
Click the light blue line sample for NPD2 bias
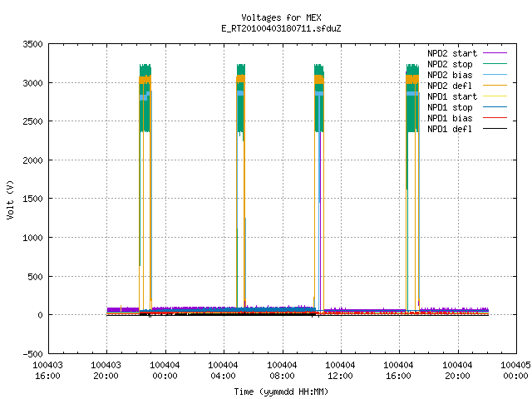click(x=495, y=75)
